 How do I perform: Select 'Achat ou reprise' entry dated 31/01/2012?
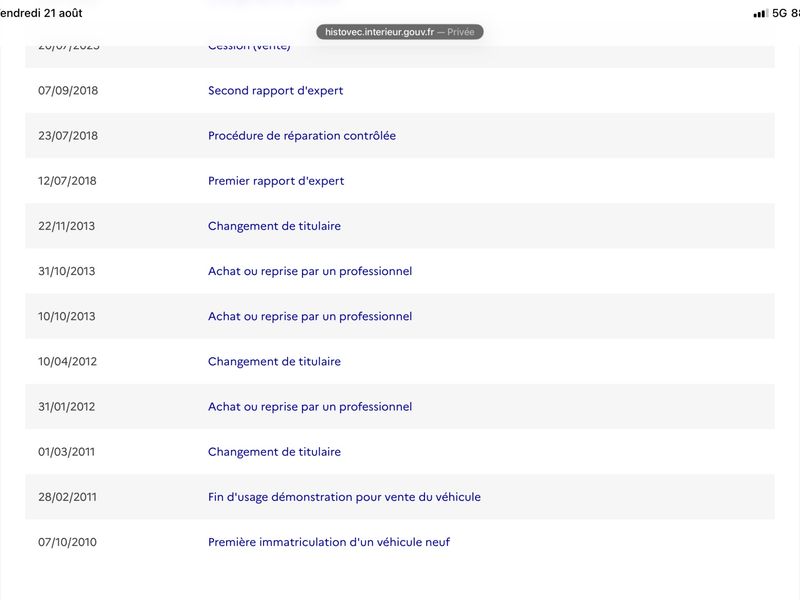310,407
